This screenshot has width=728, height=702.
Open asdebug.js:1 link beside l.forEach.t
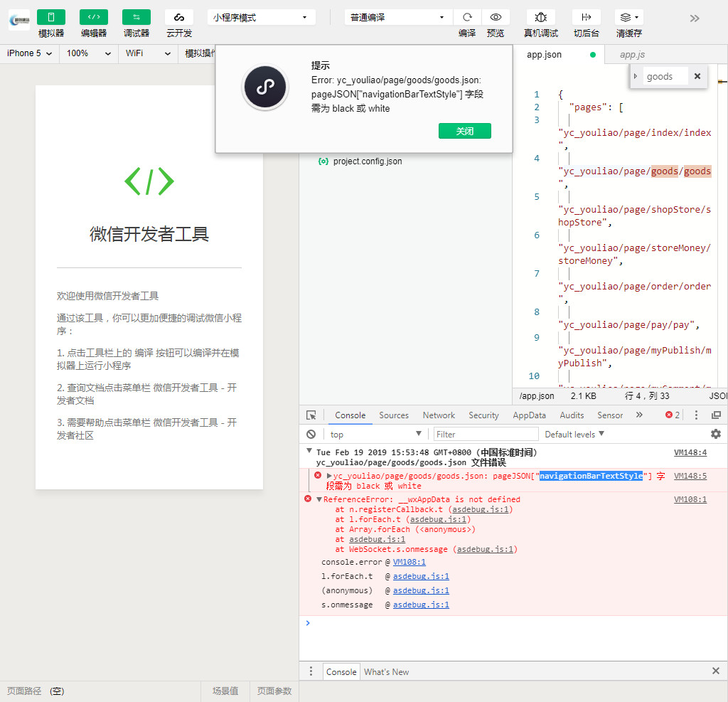[421, 577]
